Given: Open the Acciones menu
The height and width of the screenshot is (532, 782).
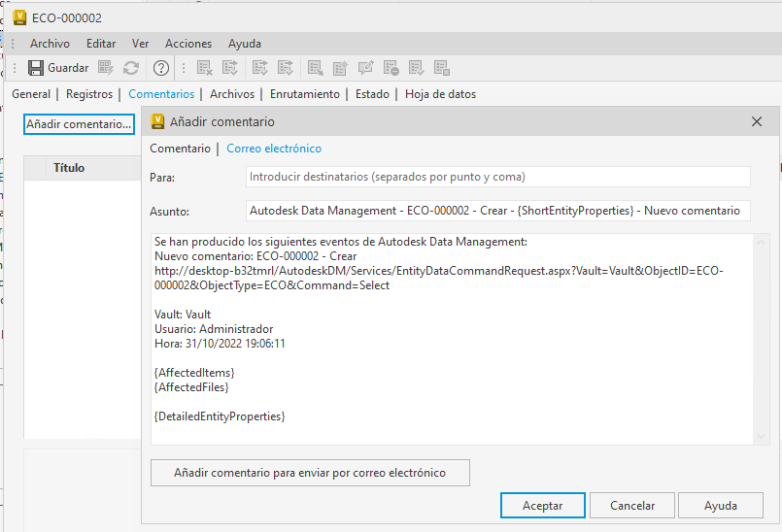Looking at the screenshot, I should click(188, 44).
